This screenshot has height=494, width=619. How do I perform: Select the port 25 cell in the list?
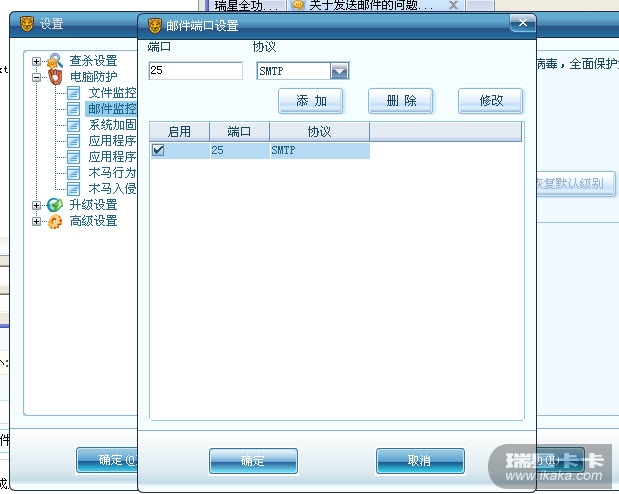click(x=240, y=150)
